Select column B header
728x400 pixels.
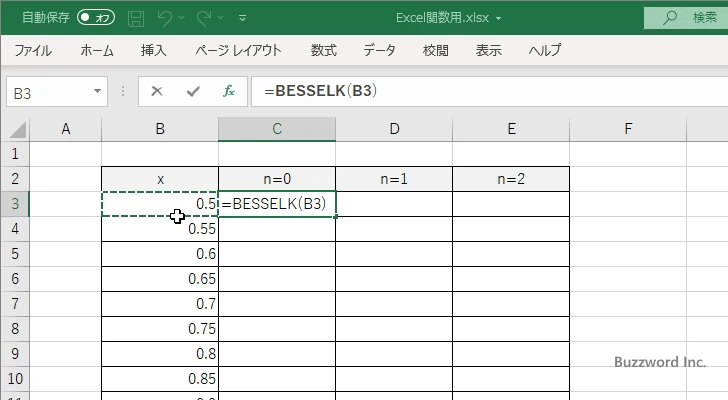point(160,129)
